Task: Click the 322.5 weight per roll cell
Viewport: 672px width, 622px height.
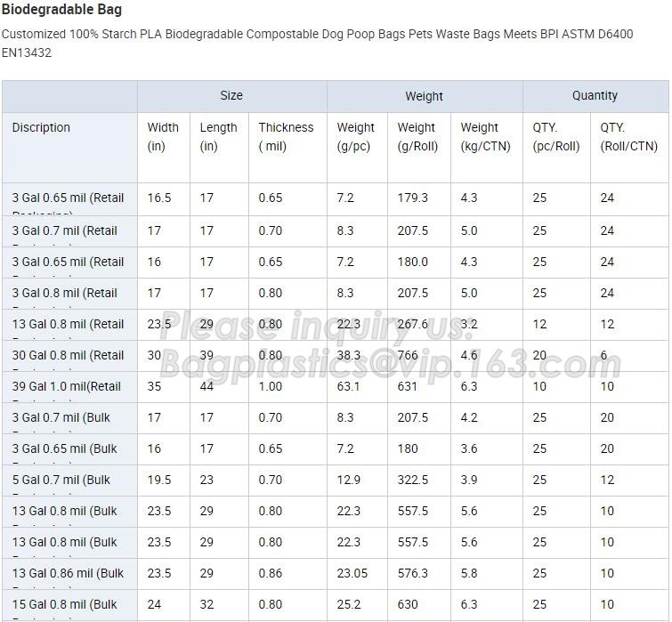Action: coord(413,480)
